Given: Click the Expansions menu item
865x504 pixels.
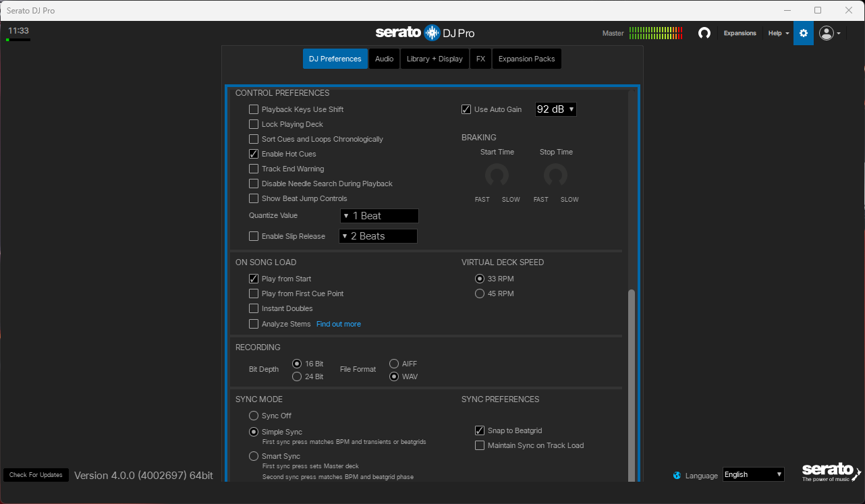Looking at the screenshot, I should pos(740,33).
